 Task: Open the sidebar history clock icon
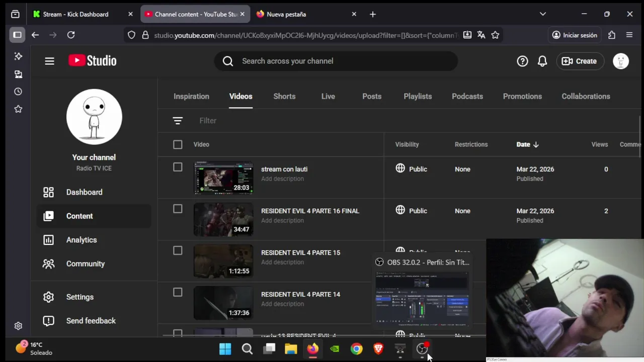18,92
